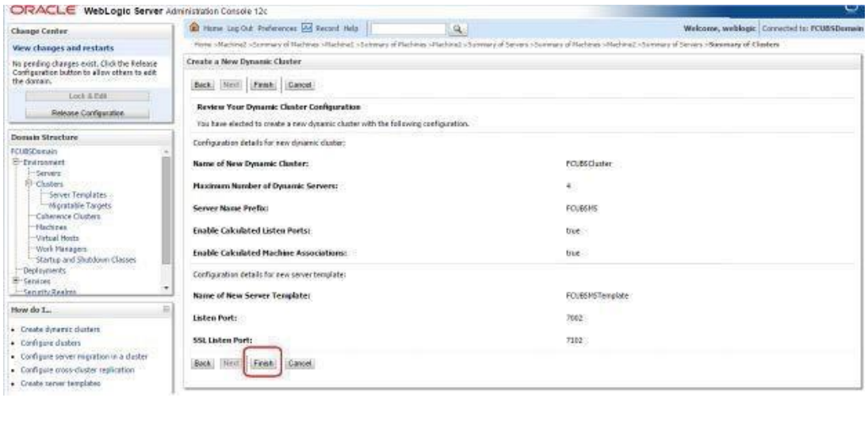The height and width of the screenshot is (436, 868).
Task: Open Configure clusters help link
Action: pyautogui.click(x=51, y=343)
